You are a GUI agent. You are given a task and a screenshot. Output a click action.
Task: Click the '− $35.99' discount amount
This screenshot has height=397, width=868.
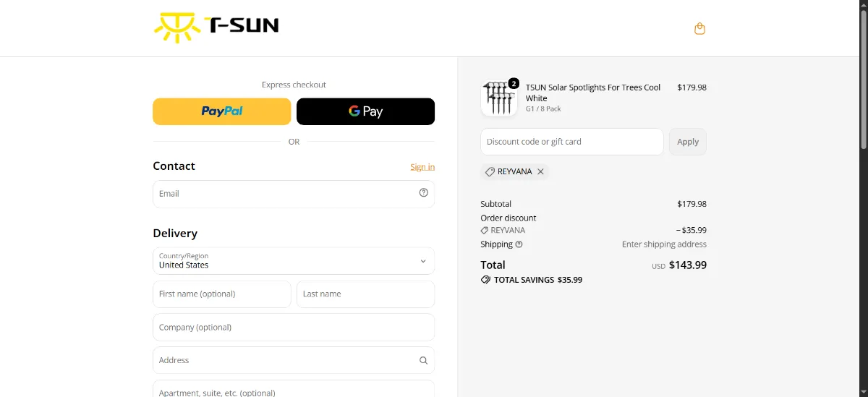tap(692, 230)
